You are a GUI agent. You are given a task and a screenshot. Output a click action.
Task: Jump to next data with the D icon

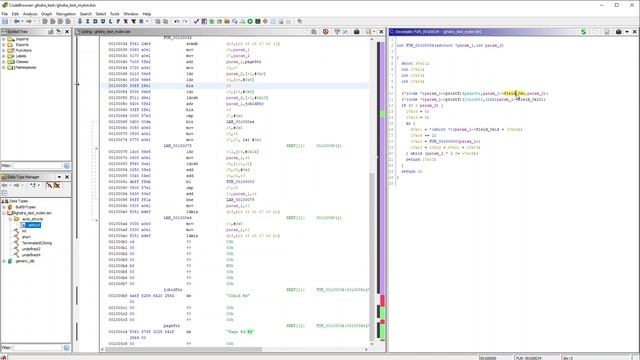[95, 21]
